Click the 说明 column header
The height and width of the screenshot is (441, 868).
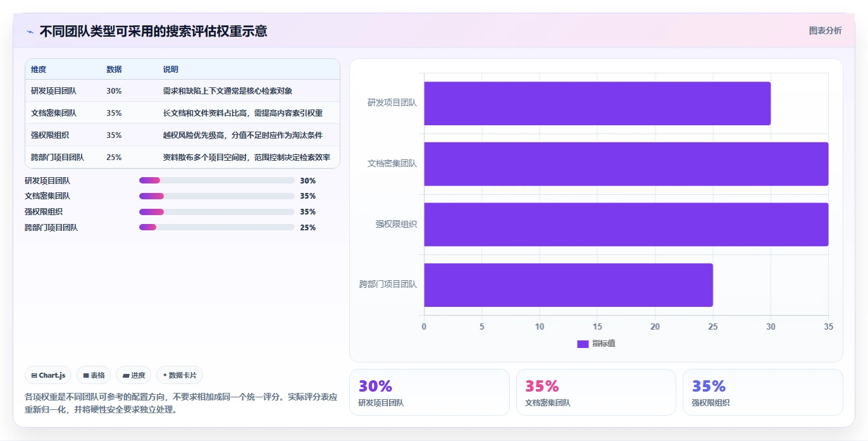pyautogui.click(x=171, y=70)
